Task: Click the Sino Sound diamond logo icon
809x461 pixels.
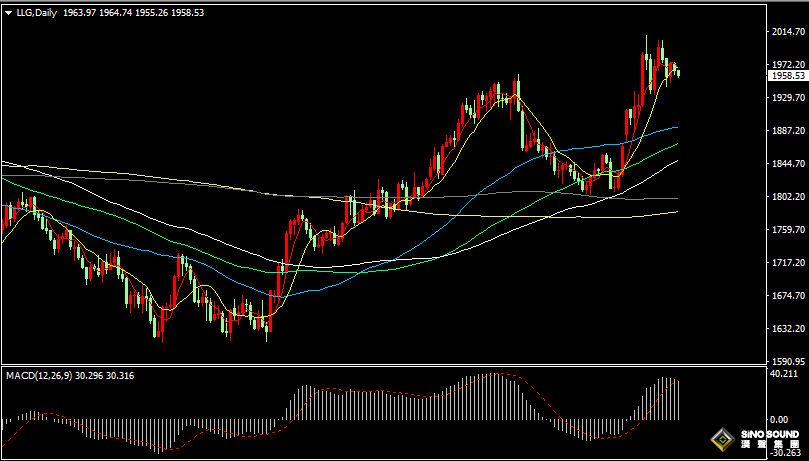Action: [722, 439]
